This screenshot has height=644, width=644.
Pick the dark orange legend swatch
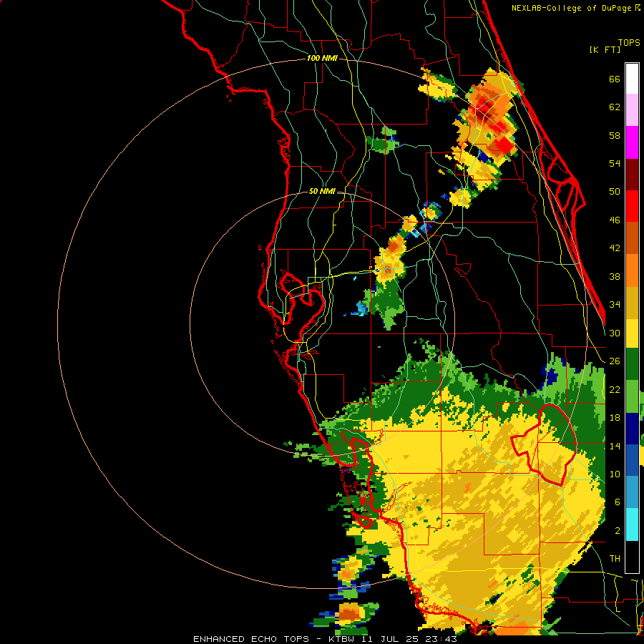pyautogui.click(x=632, y=238)
